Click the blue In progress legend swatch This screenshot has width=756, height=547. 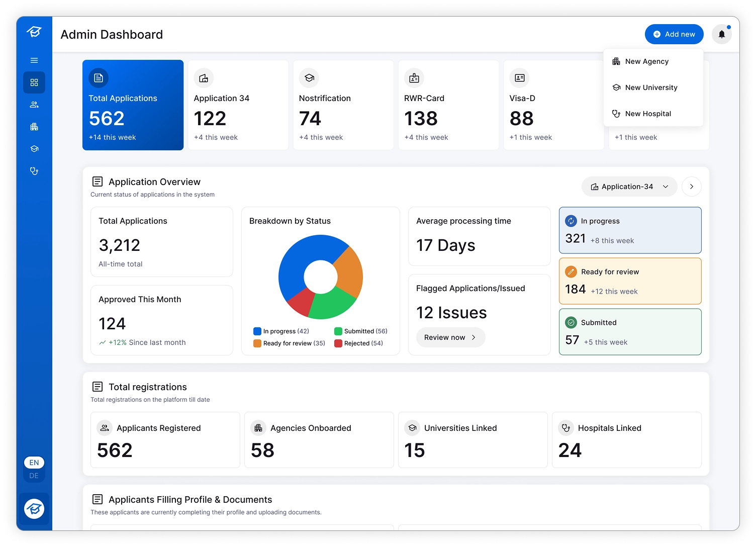click(x=257, y=331)
